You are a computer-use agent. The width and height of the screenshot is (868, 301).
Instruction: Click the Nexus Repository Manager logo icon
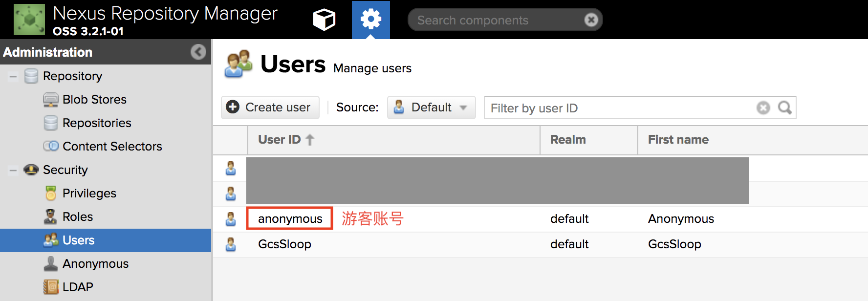coord(29,20)
